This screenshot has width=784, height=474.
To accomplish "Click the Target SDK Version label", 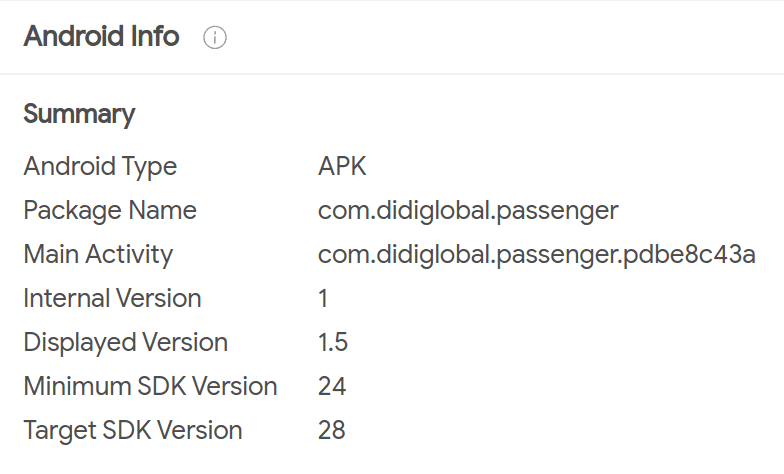I will coord(133,430).
